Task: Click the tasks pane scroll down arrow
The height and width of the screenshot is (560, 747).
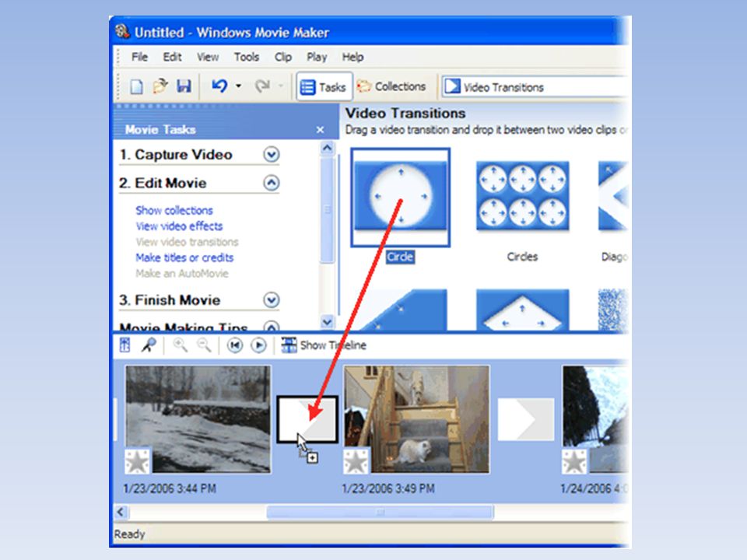Action: tap(328, 322)
